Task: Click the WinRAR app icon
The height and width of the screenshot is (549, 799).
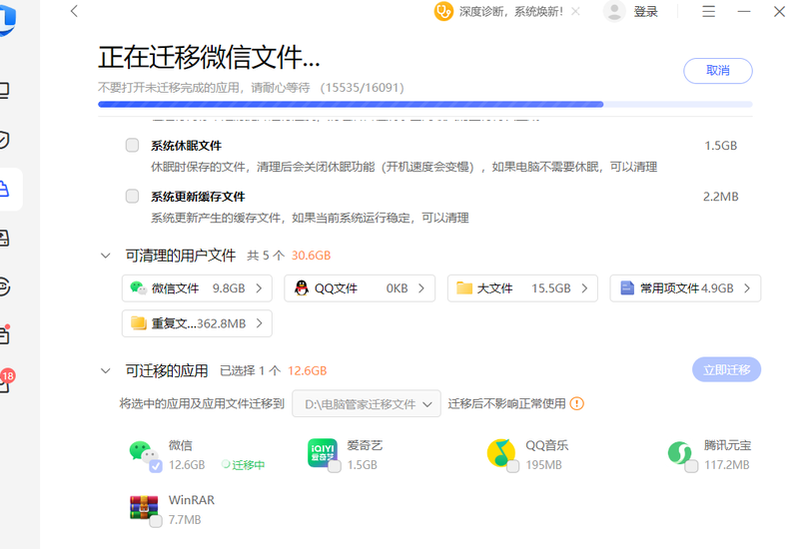Action: point(144,508)
